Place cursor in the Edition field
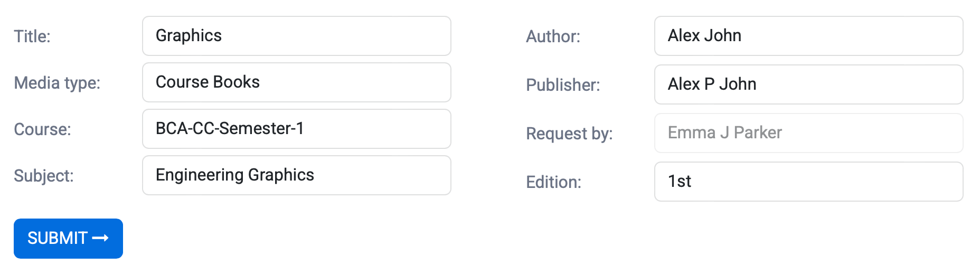 [808, 182]
